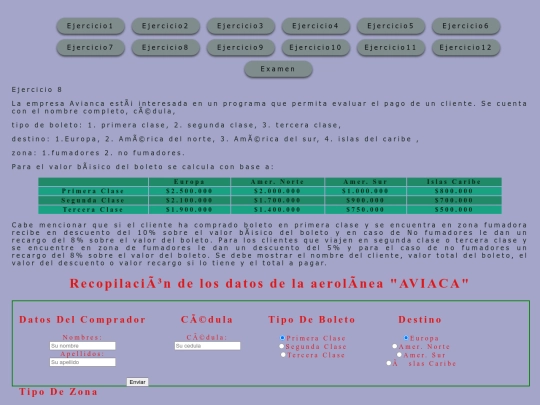Click the Tipo De Zona heading
Screen dimensions: 540x405
[58, 392]
